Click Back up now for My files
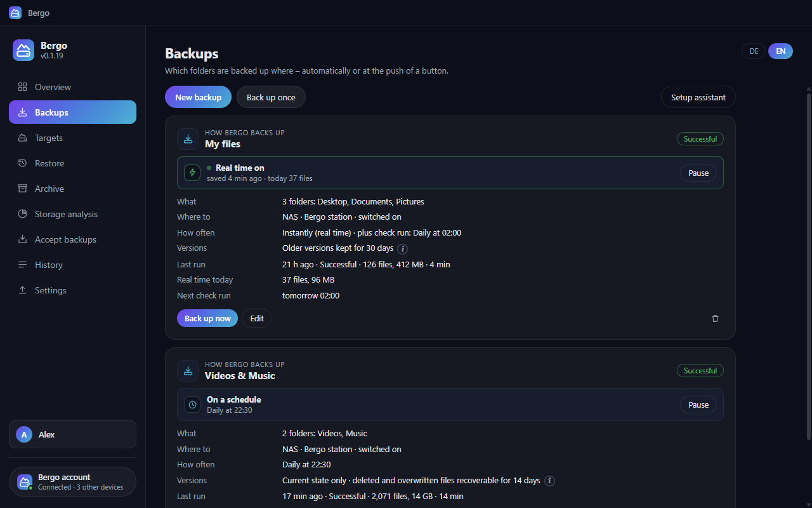 (207, 318)
